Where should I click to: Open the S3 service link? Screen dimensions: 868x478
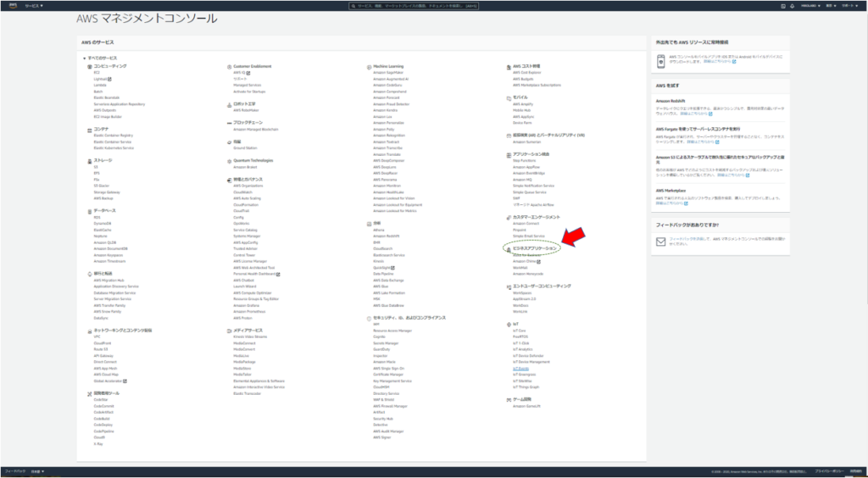coord(96,166)
